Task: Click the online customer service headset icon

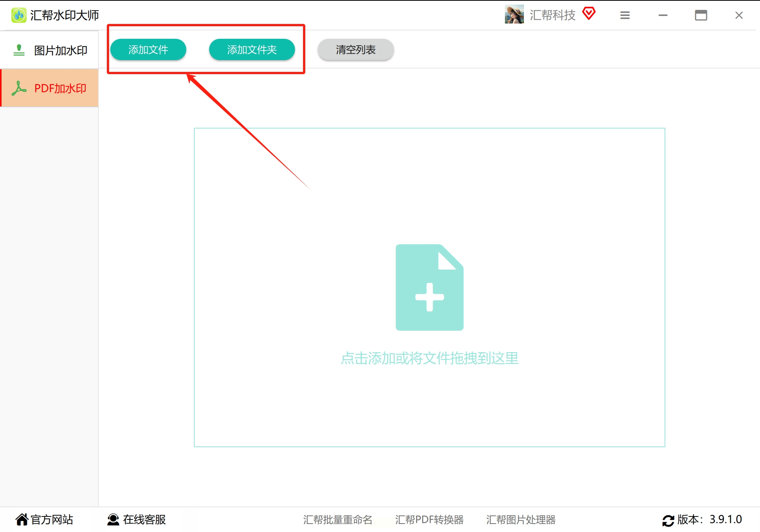Action: [113, 519]
